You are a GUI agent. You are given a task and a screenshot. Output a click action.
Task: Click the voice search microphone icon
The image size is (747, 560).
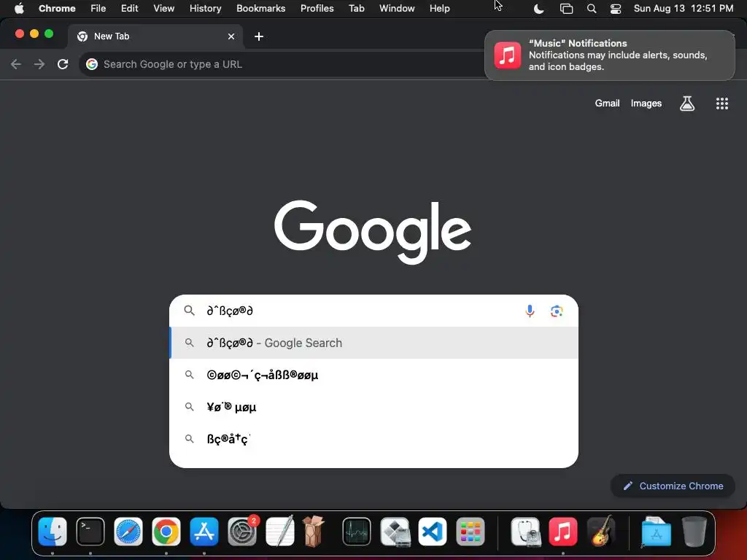coord(530,311)
